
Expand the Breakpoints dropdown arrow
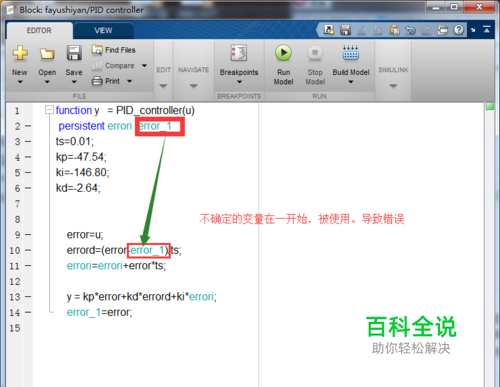(x=239, y=82)
